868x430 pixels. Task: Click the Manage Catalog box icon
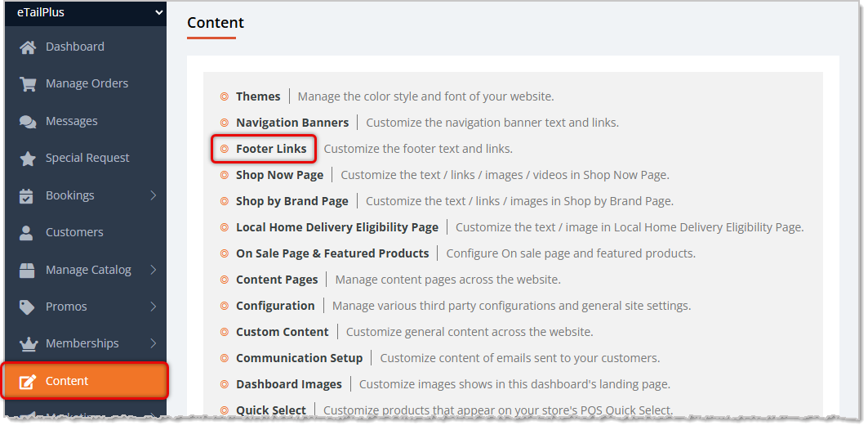27,270
